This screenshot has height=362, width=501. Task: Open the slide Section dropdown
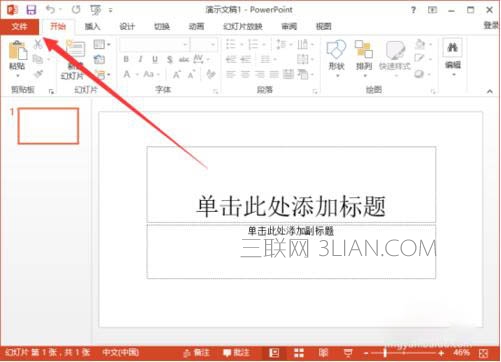coord(102,74)
